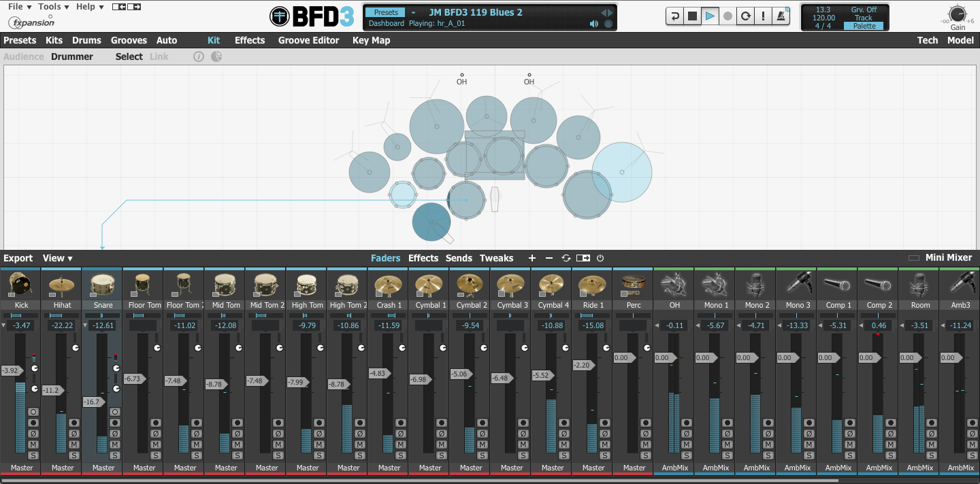980x484 pixels.
Task: Click the Export button
Action: tap(18, 258)
